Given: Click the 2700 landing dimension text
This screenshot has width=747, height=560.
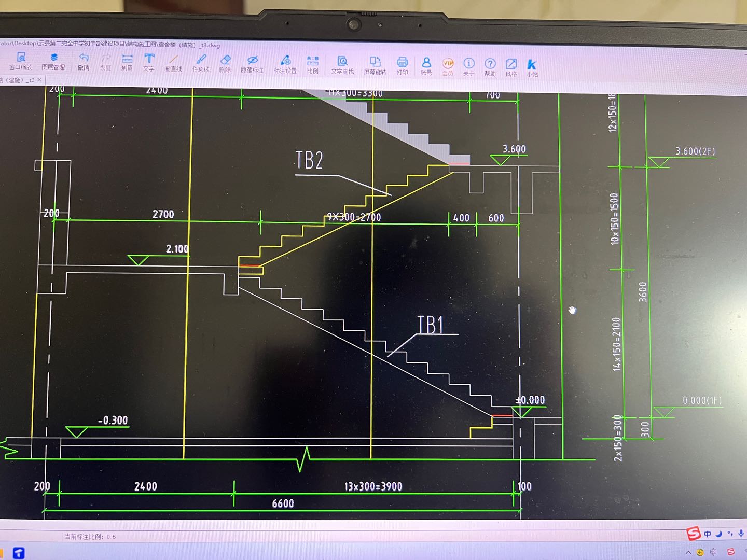Looking at the screenshot, I should coord(163,214).
